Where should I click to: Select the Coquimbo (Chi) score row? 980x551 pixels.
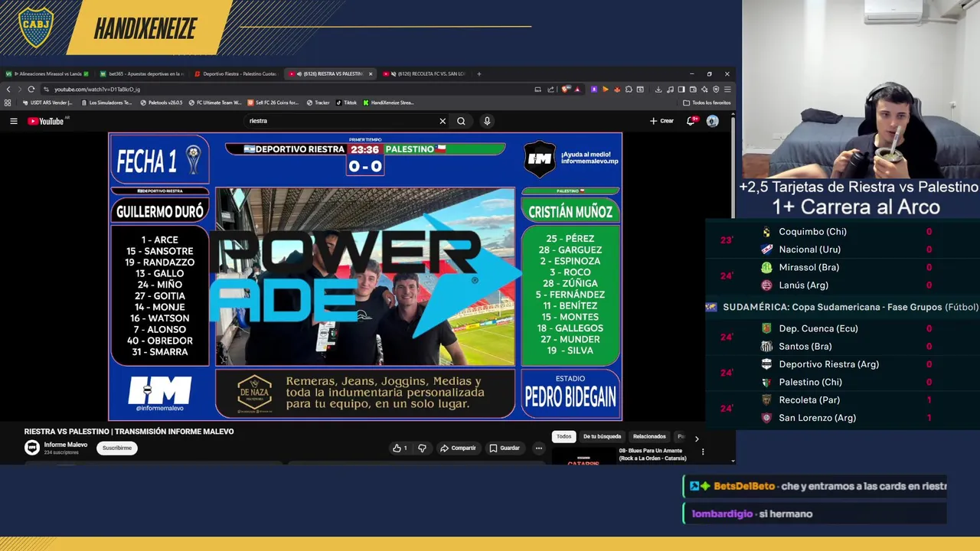coord(842,232)
